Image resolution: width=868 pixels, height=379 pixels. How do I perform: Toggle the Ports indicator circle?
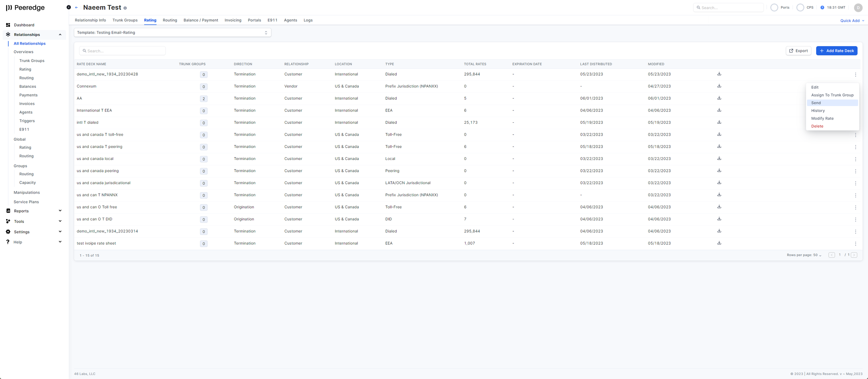[774, 7]
